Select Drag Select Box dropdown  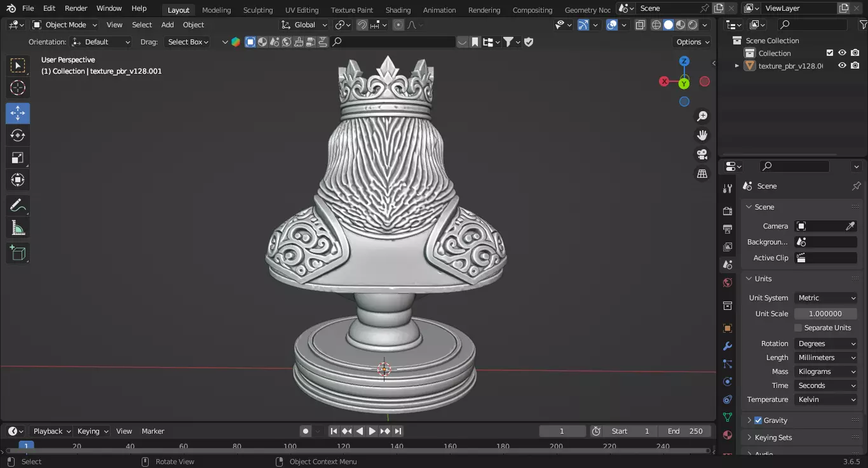(x=187, y=42)
